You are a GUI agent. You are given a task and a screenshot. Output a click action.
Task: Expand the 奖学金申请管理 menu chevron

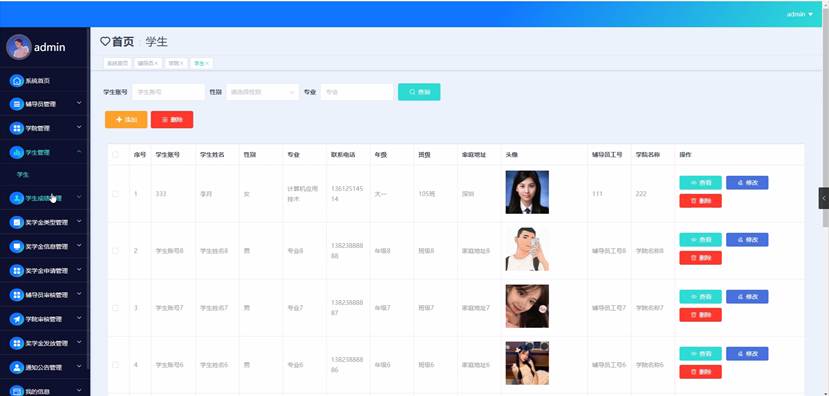click(79, 270)
